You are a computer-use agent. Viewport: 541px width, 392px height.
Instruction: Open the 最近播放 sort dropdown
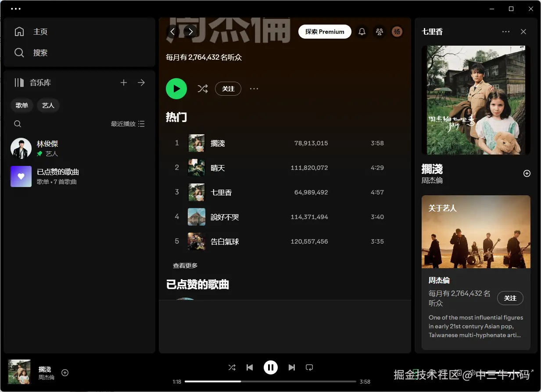pyautogui.click(x=124, y=123)
